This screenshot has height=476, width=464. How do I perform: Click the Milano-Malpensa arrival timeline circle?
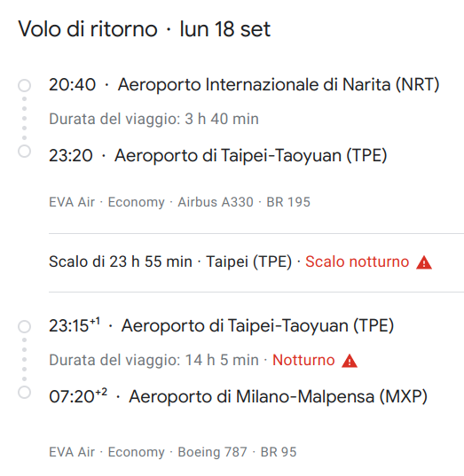(x=24, y=392)
